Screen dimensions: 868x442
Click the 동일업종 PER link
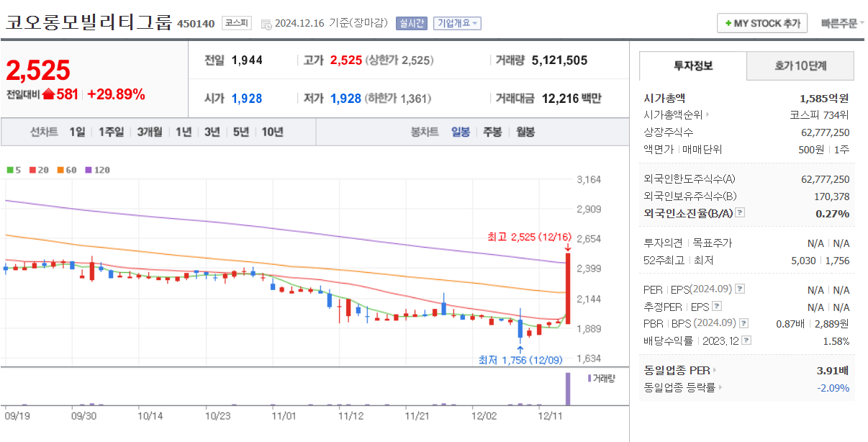coord(677,371)
